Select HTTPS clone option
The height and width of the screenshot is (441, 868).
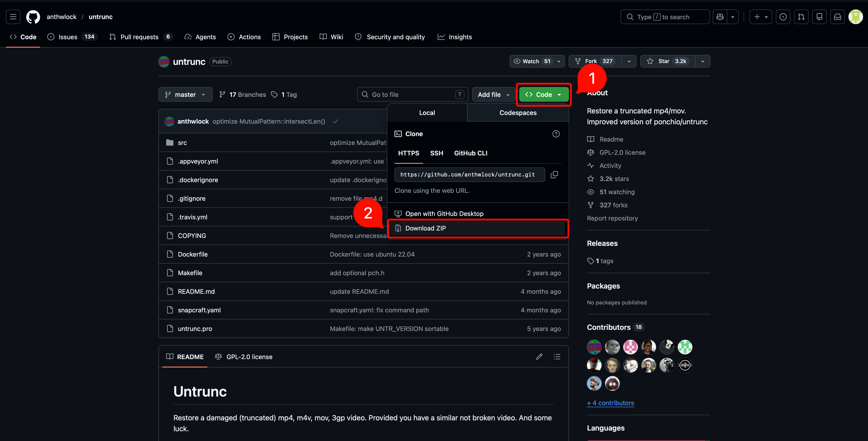click(x=409, y=153)
